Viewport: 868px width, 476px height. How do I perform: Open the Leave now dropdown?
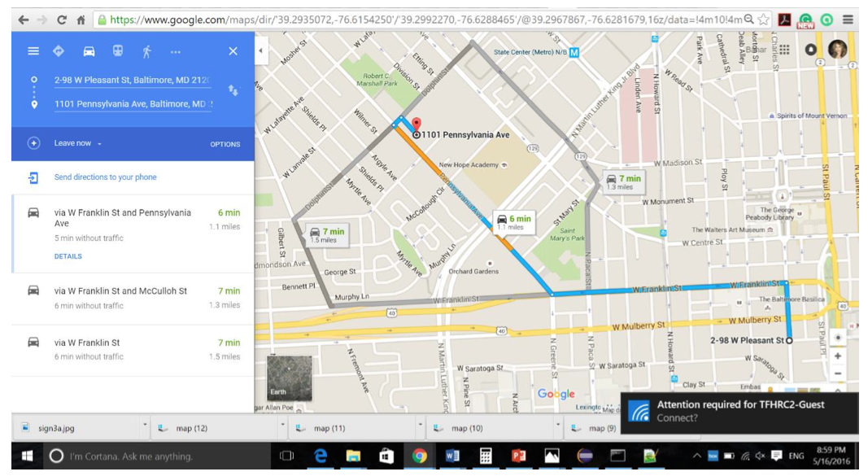(x=77, y=143)
